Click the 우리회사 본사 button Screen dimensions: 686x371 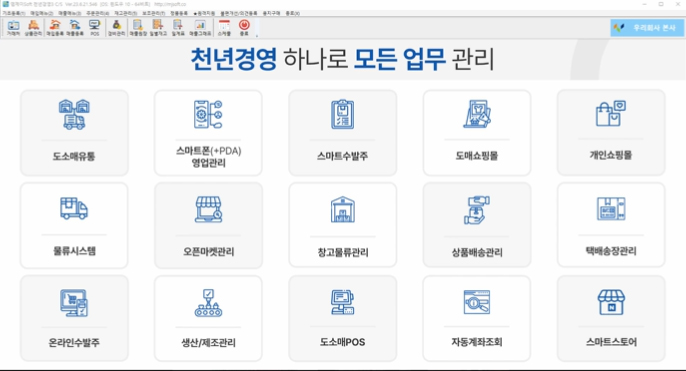647,28
